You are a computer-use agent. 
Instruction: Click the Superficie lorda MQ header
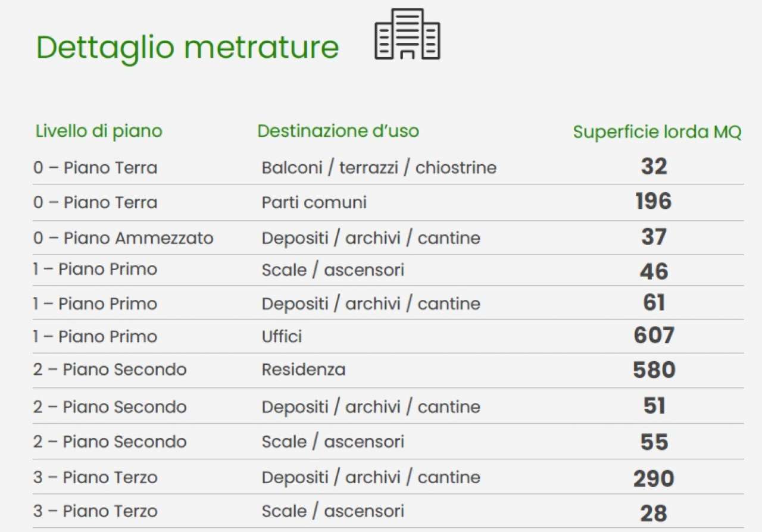(x=657, y=132)
